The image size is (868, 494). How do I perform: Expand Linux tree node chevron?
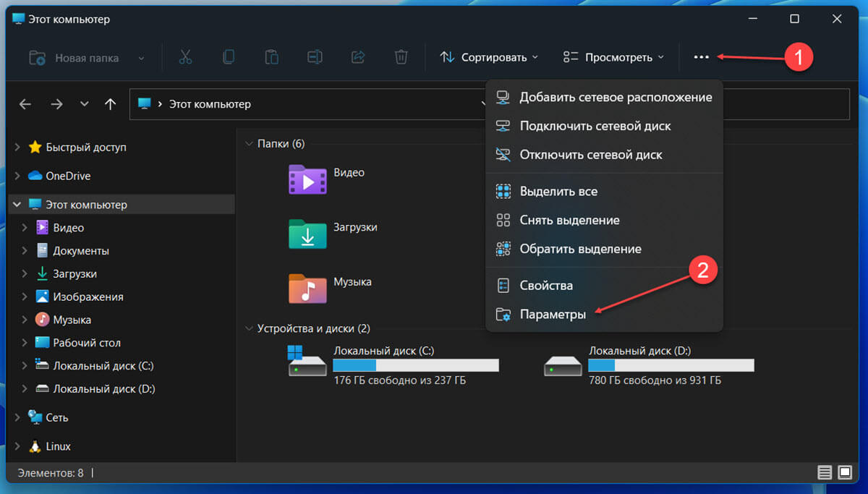17,446
